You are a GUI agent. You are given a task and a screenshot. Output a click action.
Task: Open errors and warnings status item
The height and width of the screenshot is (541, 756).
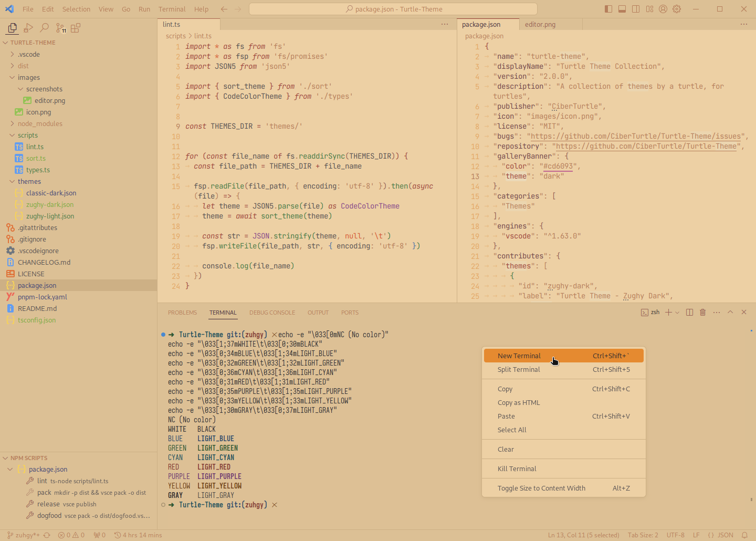pyautogui.click(x=71, y=535)
